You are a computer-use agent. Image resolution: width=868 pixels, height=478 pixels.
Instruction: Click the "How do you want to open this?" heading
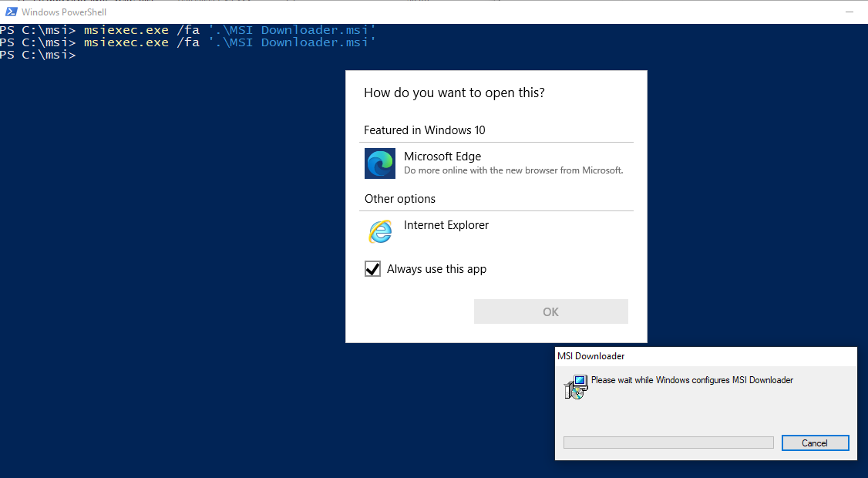coord(454,93)
